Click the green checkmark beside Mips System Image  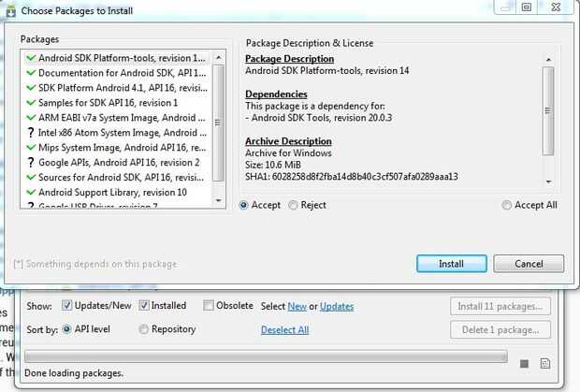31,148
